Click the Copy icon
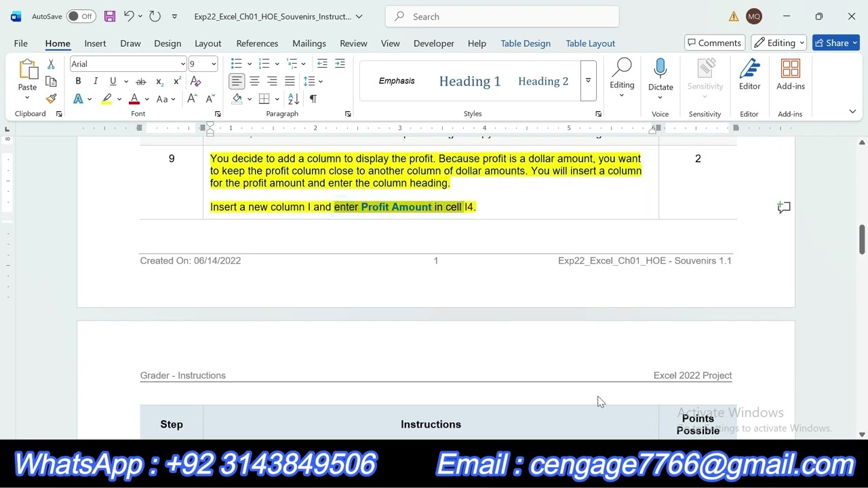The width and height of the screenshot is (868, 488). (51, 81)
